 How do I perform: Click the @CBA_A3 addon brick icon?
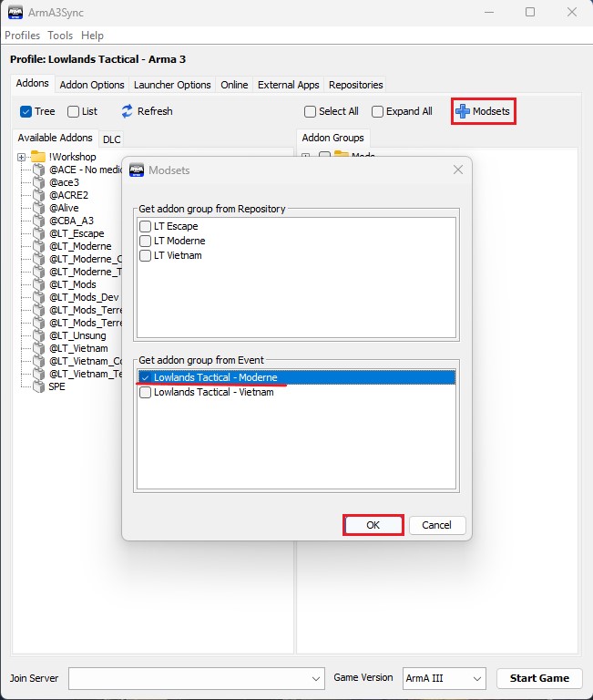pos(37,221)
